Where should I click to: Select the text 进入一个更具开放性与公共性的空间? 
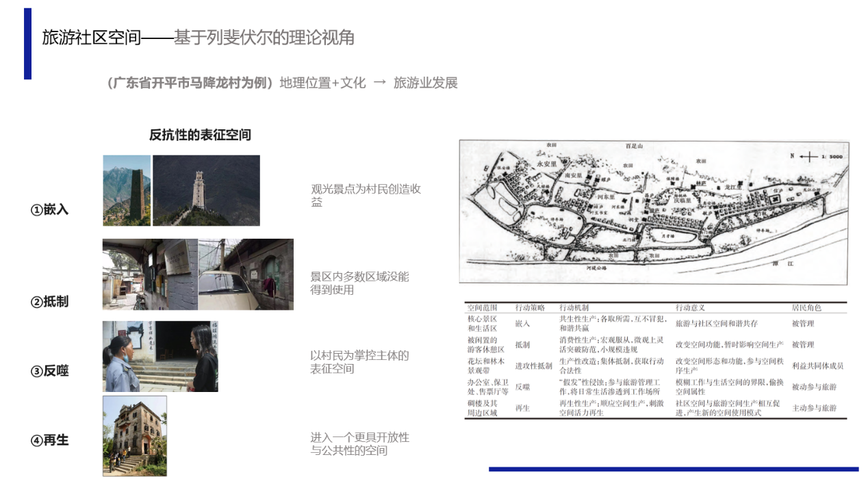[x=360, y=443]
